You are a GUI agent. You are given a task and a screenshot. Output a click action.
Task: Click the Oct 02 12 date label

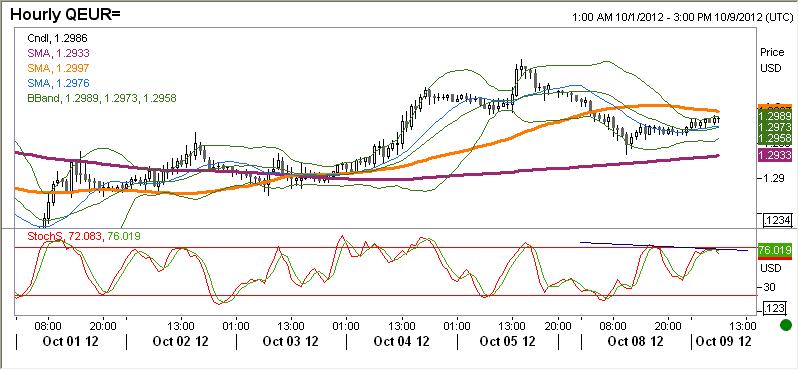point(180,341)
